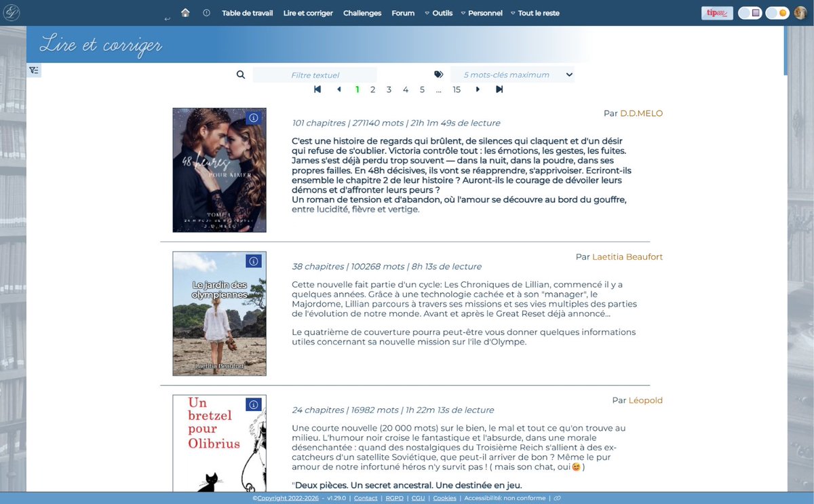Select current page 1 in pagination
Image resolution: width=814 pixels, height=504 pixels.
[x=357, y=90]
